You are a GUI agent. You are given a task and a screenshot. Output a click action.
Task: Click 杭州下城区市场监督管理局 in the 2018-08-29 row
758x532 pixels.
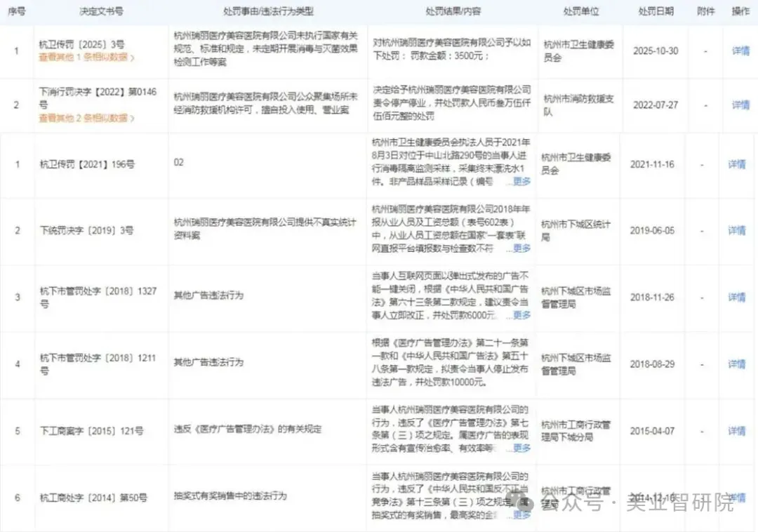[x=576, y=364]
